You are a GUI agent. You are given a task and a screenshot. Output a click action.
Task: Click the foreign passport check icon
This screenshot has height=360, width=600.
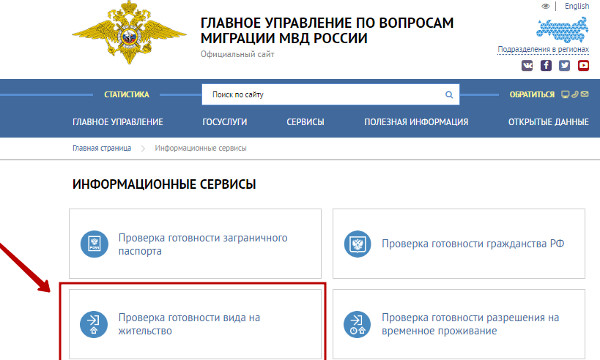coord(94,244)
